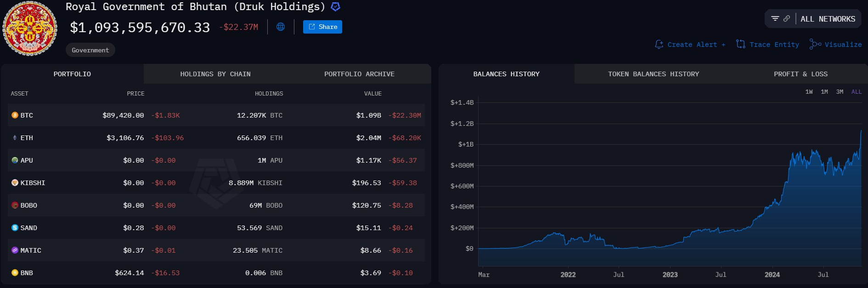Click total balance $1,093,595,670.33
This screenshot has height=288, width=868.
tap(140, 28)
